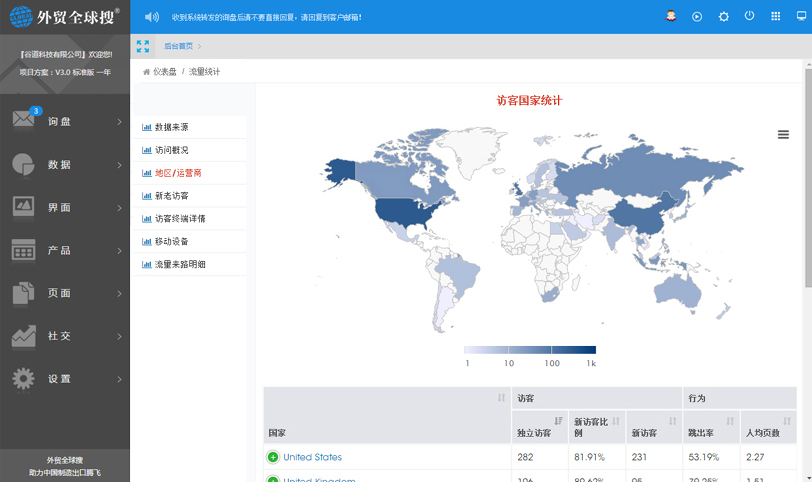Sort table by 独立访客 column
The width and height of the screenshot is (812, 482).
[x=559, y=422]
